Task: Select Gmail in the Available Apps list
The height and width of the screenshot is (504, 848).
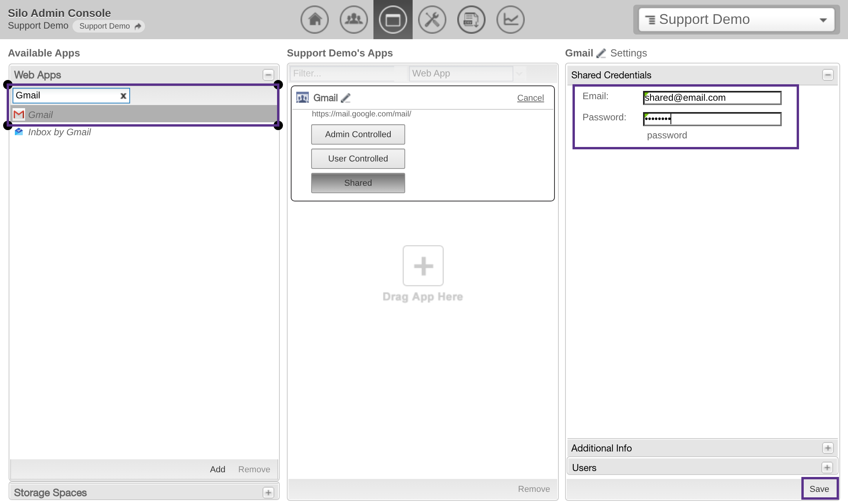Action: pos(41,115)
